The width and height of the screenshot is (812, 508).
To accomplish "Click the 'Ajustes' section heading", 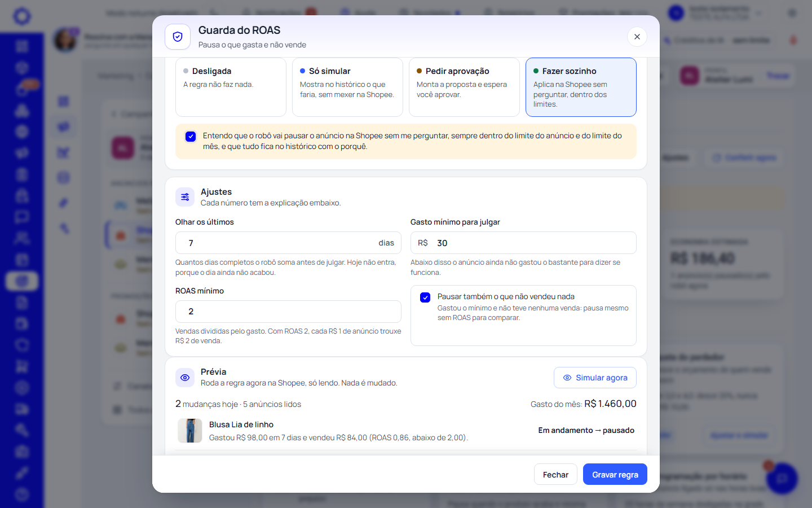I will 216,192.
